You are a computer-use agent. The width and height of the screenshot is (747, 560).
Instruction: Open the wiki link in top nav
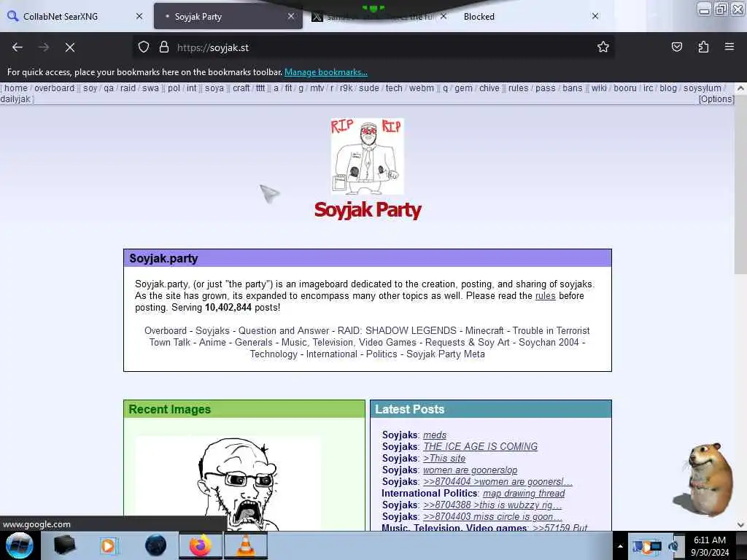599,88
